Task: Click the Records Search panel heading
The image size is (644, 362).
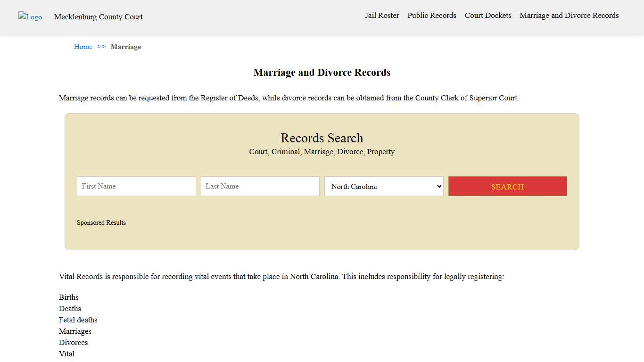Action: (x=322, y=138)
